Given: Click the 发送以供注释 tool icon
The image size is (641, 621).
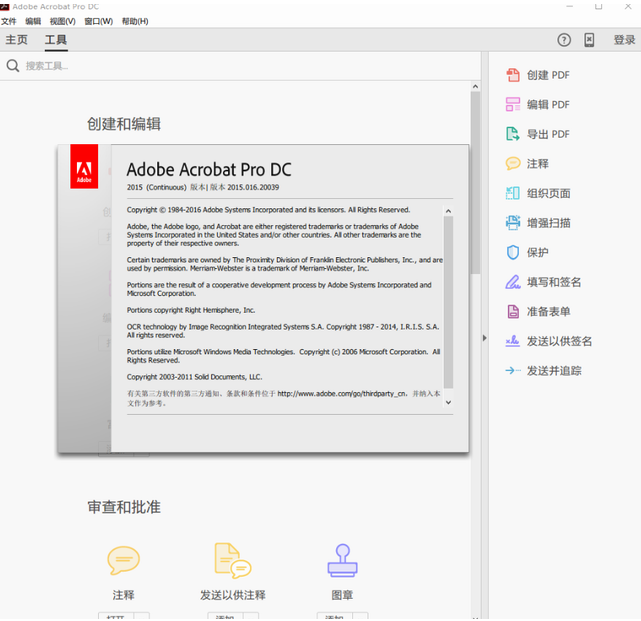Looking at the screenshot, I should point(233,560).
